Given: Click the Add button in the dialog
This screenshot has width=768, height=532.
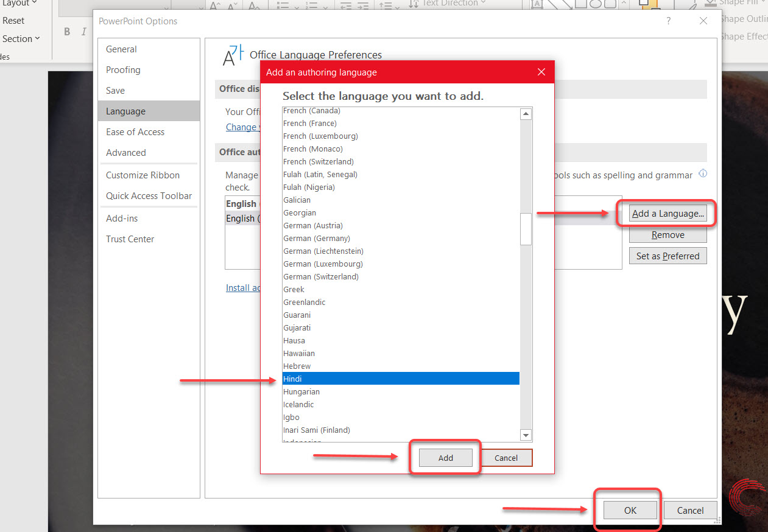Looking at the screenshot, I should (x=446, y=458).
